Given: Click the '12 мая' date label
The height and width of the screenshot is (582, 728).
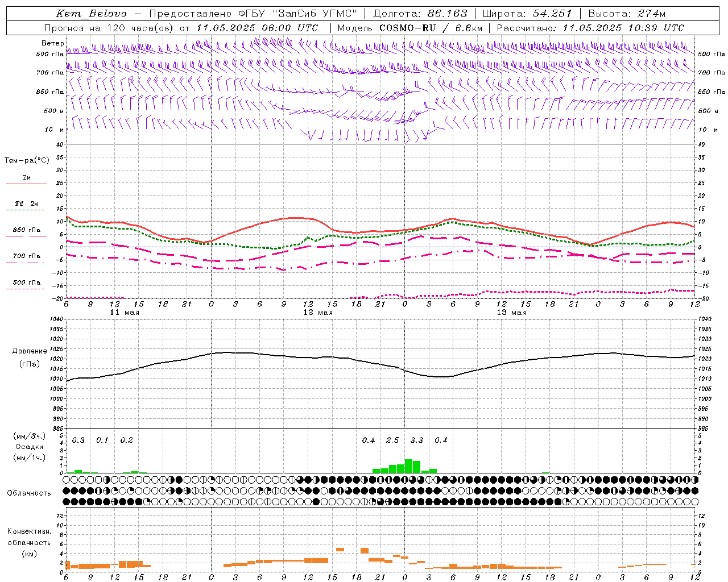Looking at the screenshot, I should pos(318,313).
